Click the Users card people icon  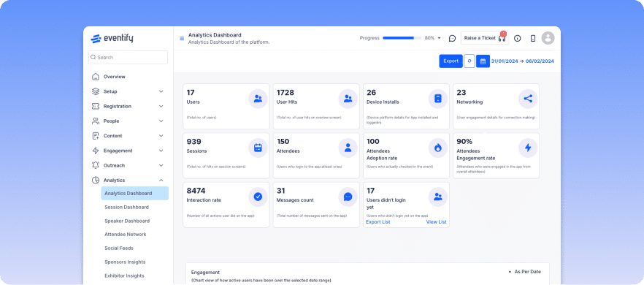tap(258, 99)
